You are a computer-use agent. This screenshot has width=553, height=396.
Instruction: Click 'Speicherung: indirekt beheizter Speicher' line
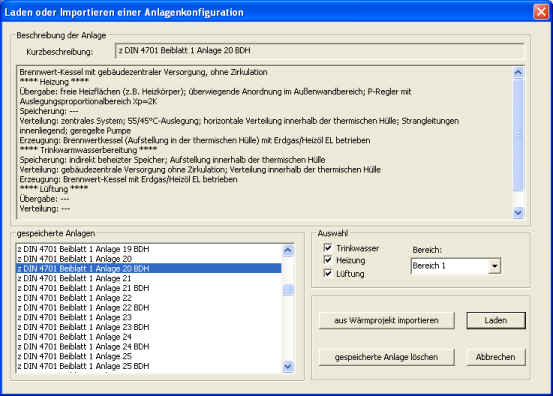(x=172, y=160)
